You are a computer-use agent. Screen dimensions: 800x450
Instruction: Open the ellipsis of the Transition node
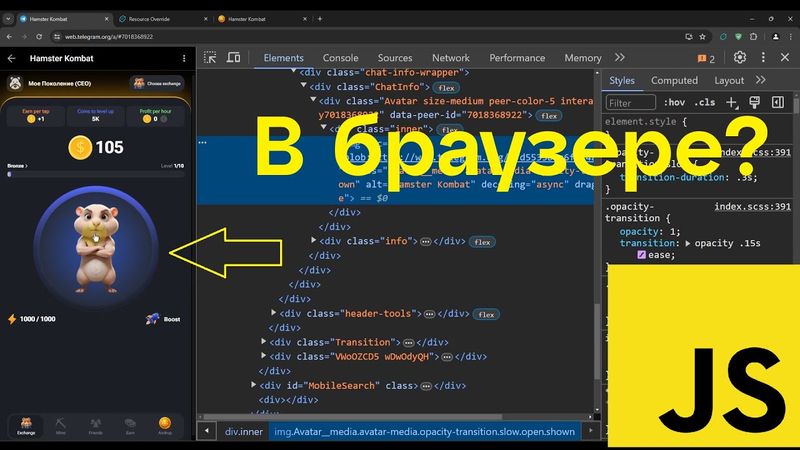click(x=408, y=343)
